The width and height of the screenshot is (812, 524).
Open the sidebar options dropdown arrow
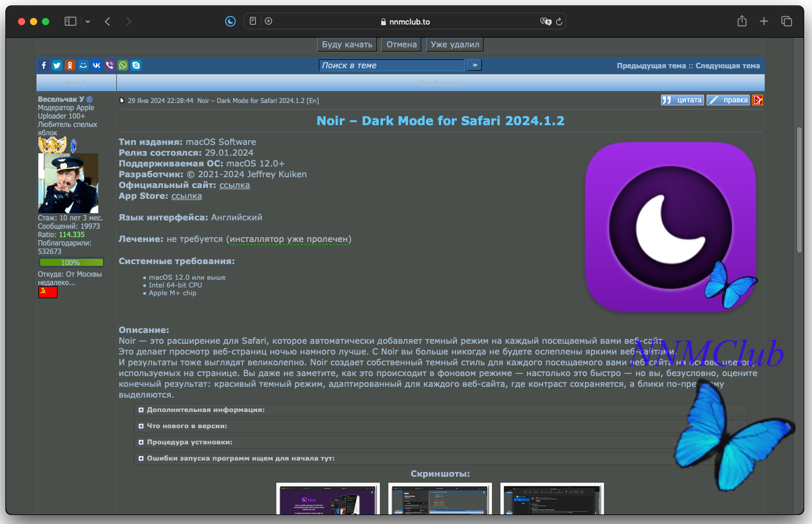88,22
